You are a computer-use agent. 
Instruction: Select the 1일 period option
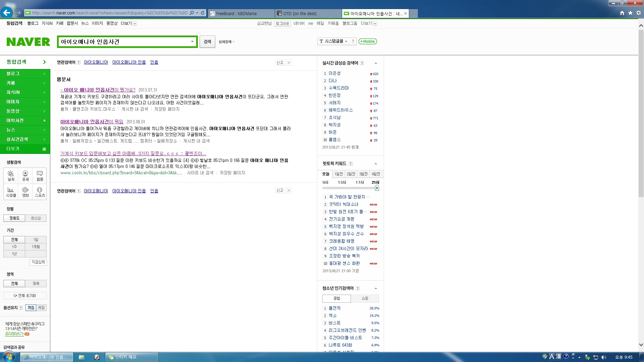36,240
